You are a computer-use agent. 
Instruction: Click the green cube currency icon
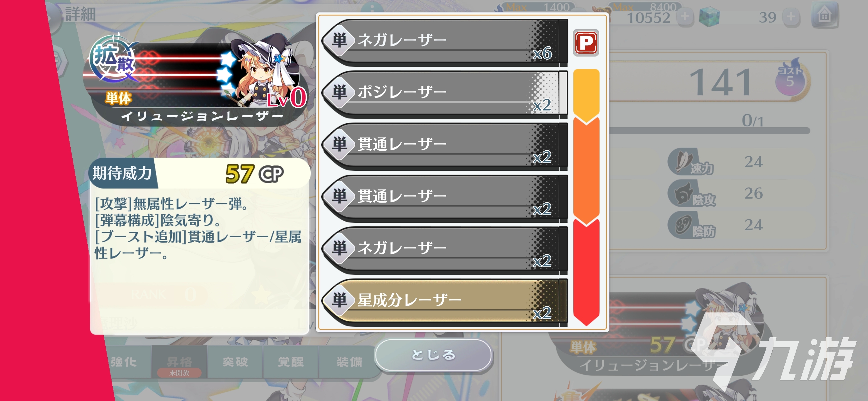coord(709,17)
